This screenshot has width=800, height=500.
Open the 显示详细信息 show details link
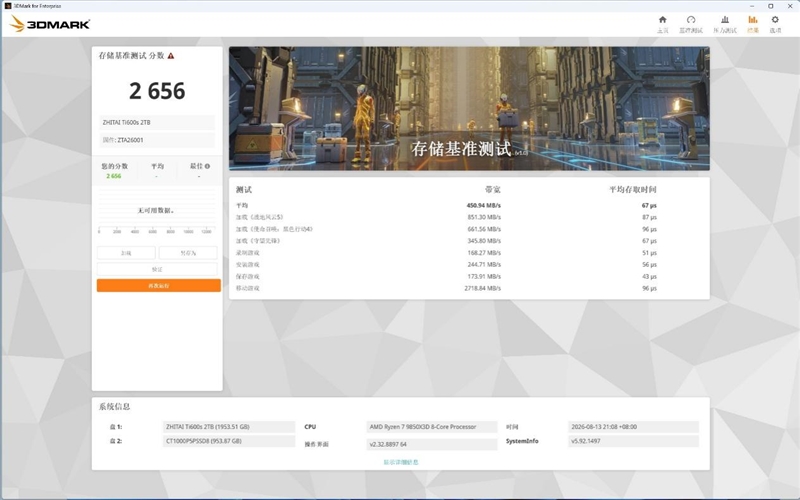(401, 462)
